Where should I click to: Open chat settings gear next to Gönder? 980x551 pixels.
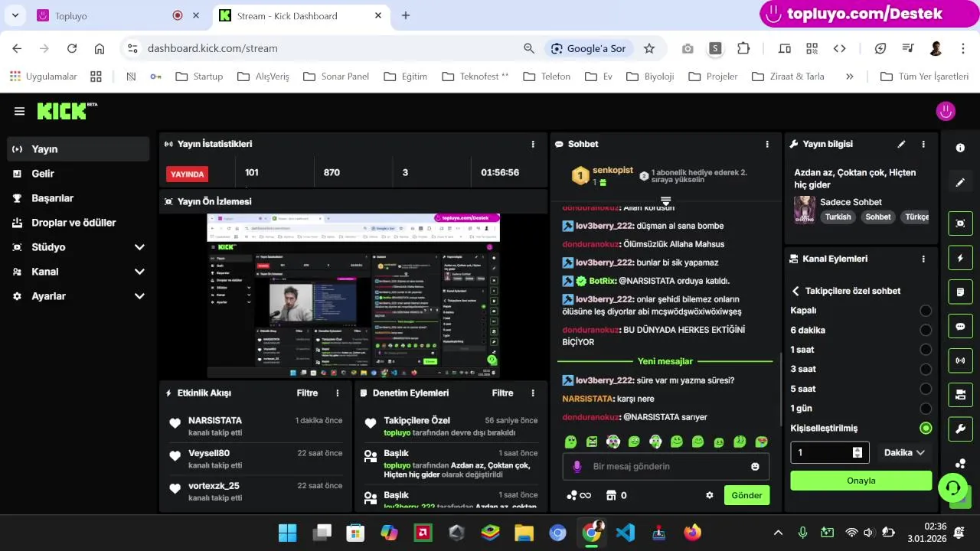click(710, 495)
